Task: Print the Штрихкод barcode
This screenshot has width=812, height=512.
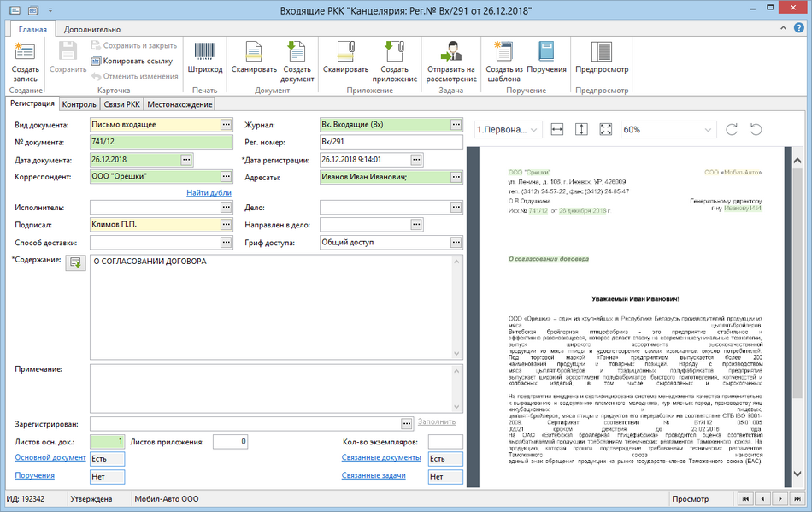Action: coord(205,52)
